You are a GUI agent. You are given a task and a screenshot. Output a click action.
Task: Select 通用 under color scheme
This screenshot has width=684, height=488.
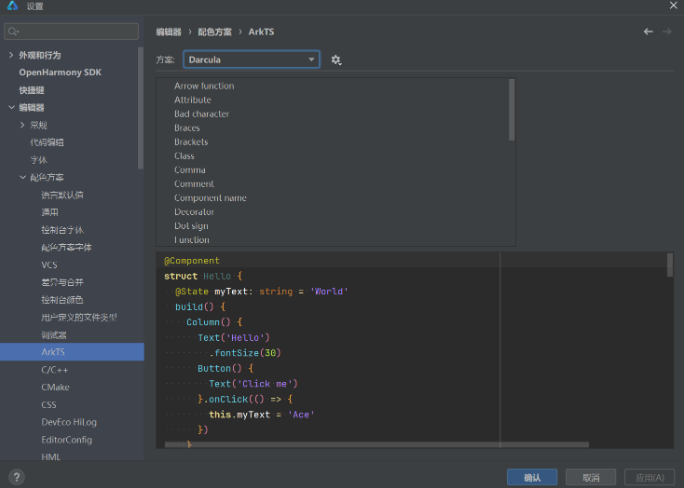point(50,212)
